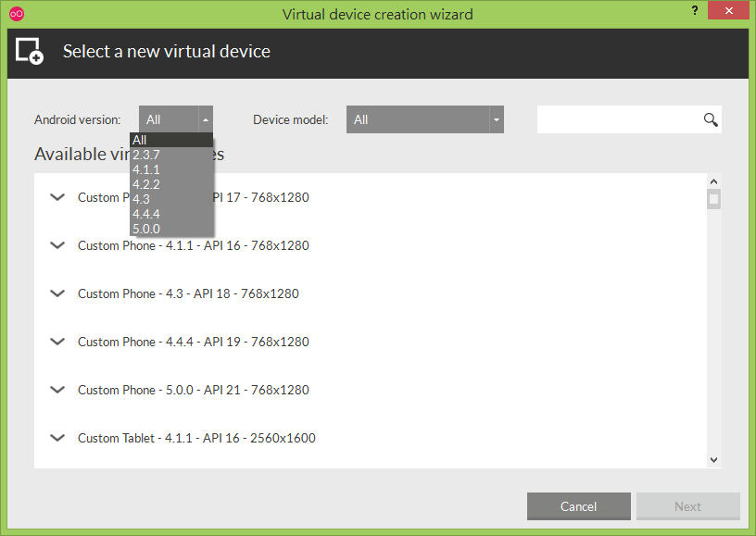756x536 pixels.
Task: Expand Custom Tablet 4.1.1 API 16 chevron
Action: coord(57,438)
